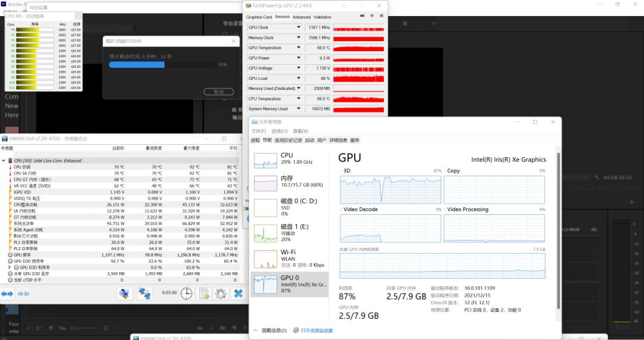Viewport: 644px width, 340px height.
Task: Select 磁盘 0 (C: D:) in sidebar
Action: [x=290, y=208]
